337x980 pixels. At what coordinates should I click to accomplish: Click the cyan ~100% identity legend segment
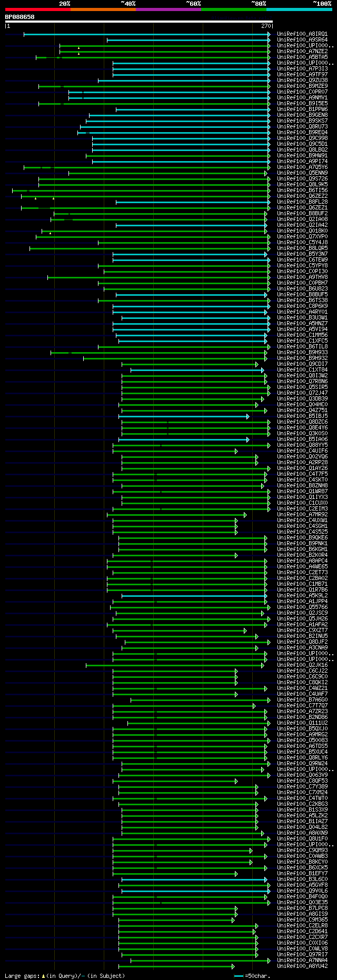pyautogui.click(x=299, y=9)
